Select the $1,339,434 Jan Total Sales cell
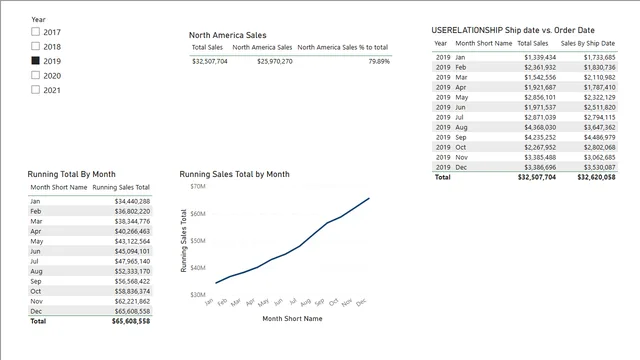640x360 pixels. 540,57
